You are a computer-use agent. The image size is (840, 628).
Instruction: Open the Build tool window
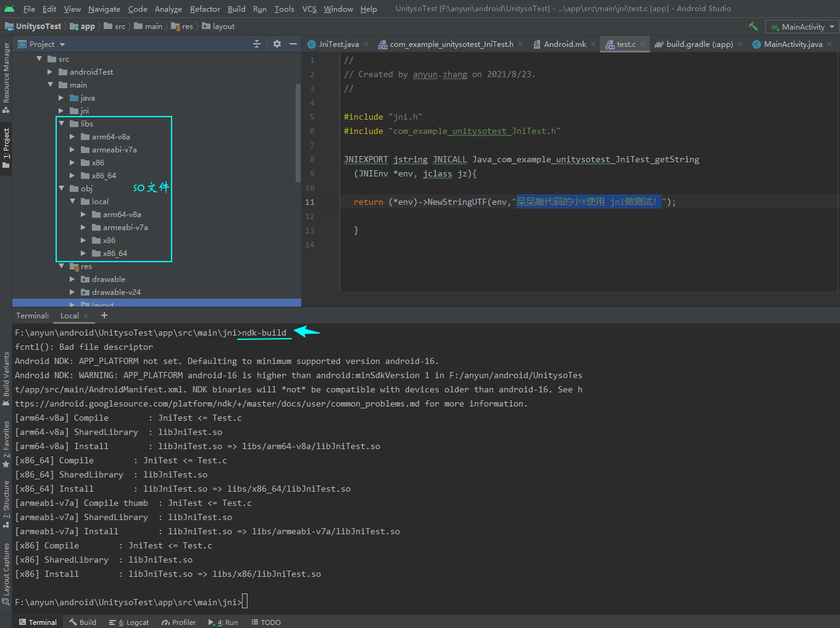[x=83, y=622]
